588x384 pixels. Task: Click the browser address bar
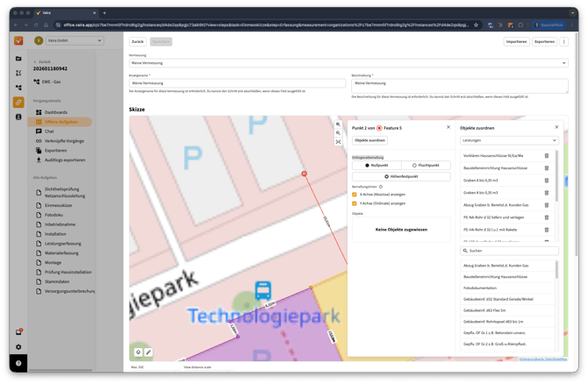click(x=266, y=25)
